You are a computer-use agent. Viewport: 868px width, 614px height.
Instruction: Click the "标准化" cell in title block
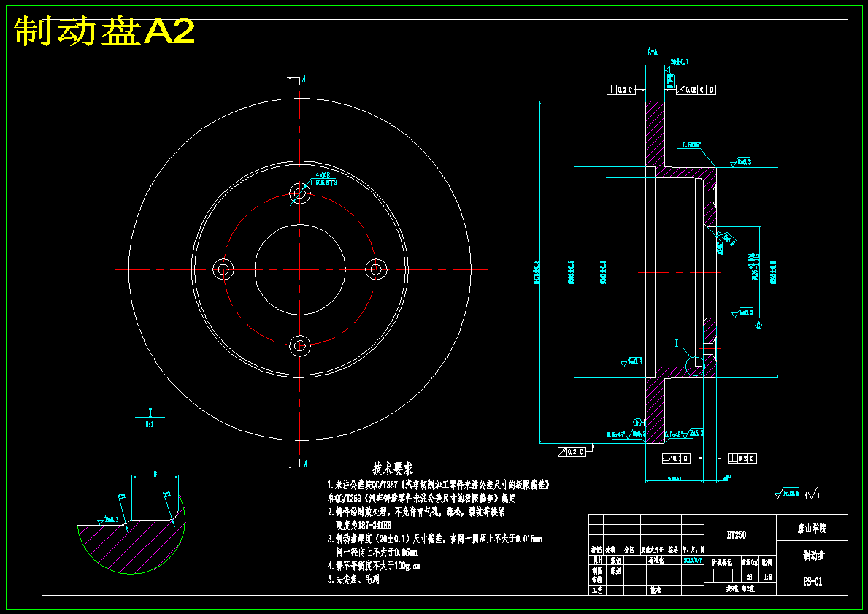pos(656,560)
